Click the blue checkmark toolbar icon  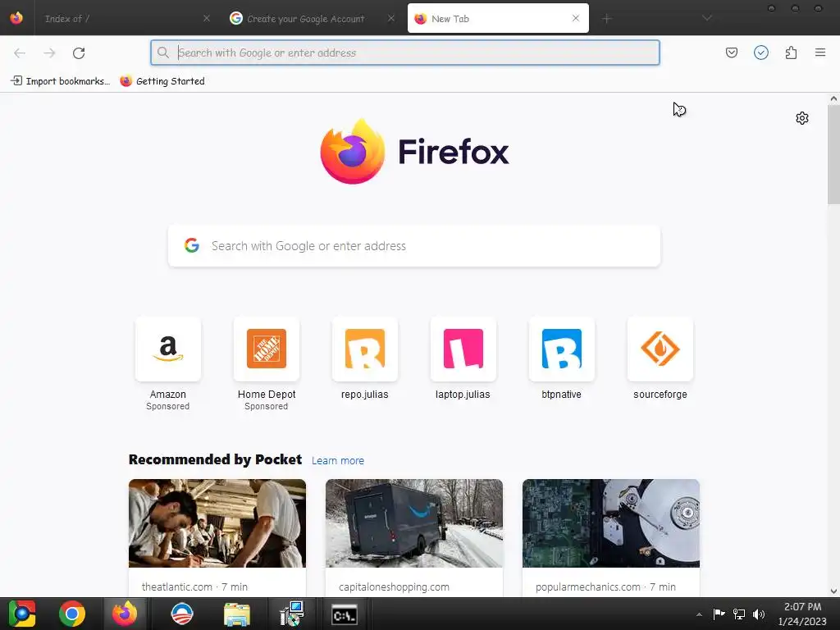coord(760,52)
